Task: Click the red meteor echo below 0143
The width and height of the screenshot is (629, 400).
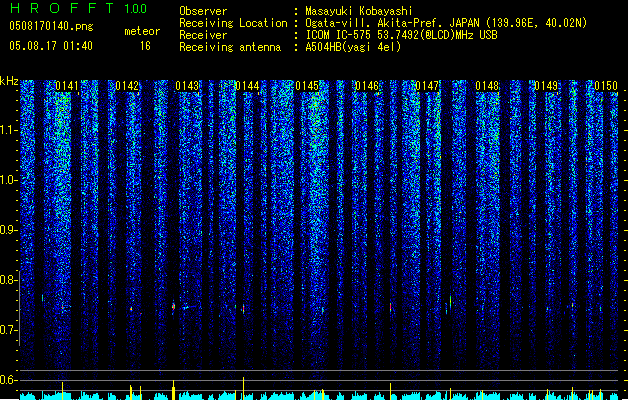Action: point(173,307)
